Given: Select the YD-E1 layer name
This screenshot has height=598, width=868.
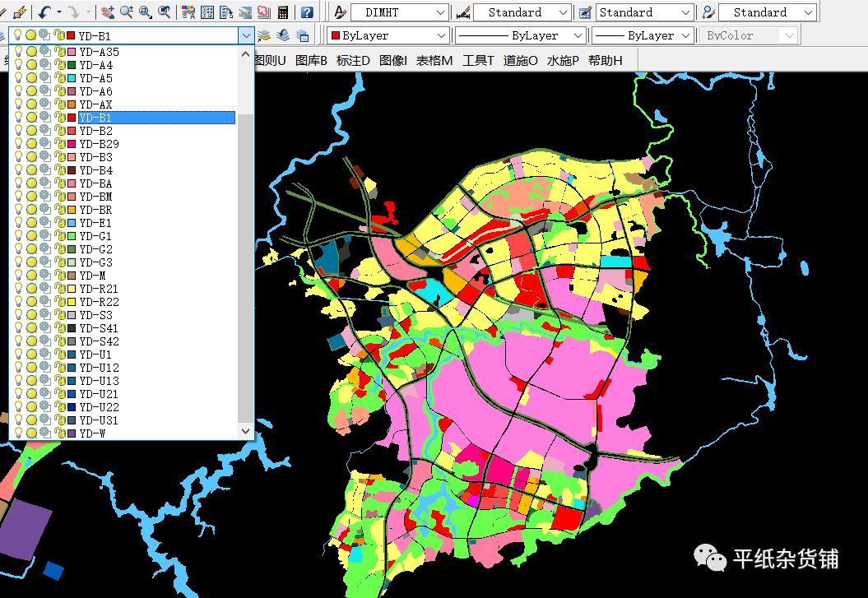Looking at the screenshot, I should point(95,223).
